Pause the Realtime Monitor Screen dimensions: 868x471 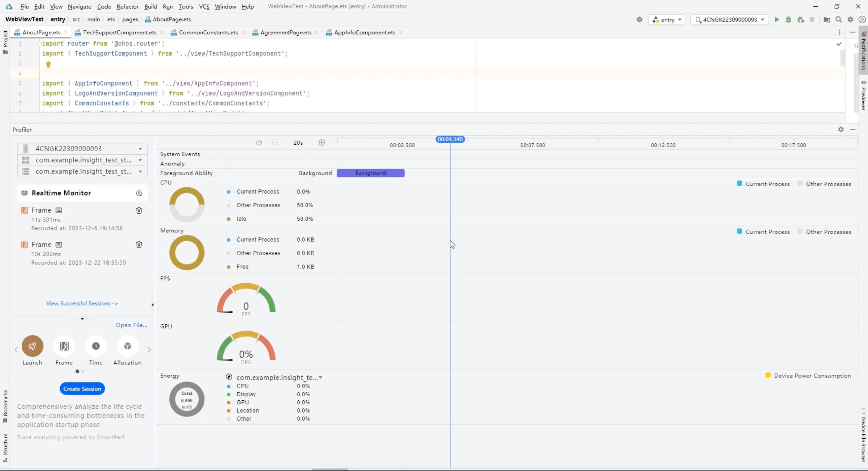pos(139,193)
